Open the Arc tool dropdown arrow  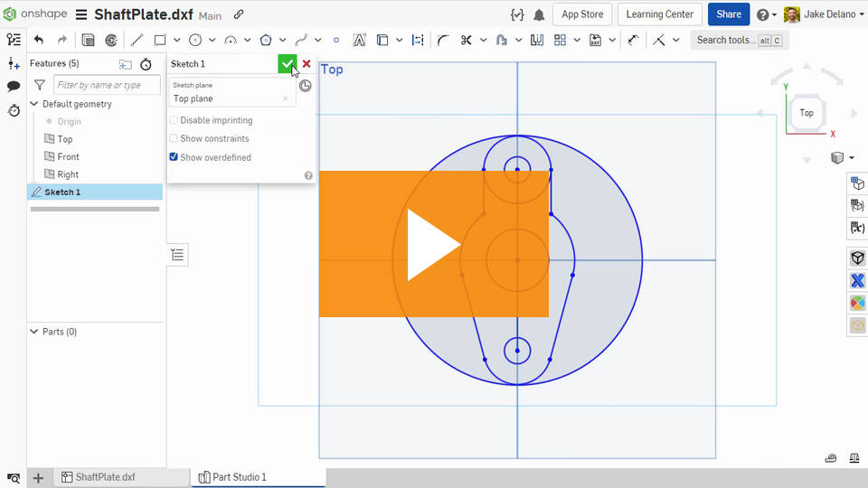tap(248, 40)
